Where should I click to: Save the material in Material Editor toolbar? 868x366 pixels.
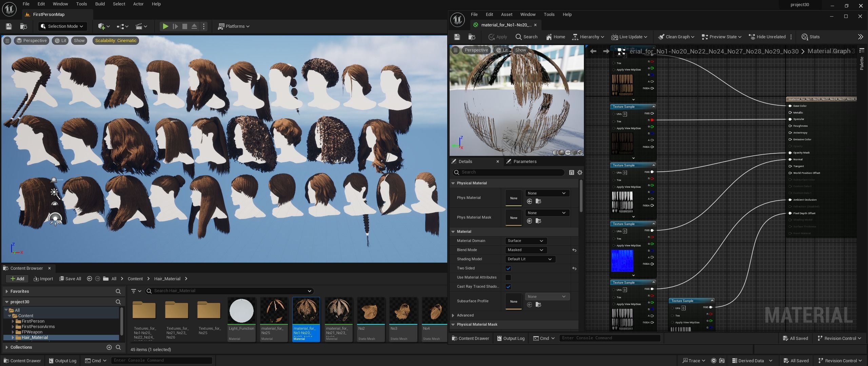click(457, 37)
